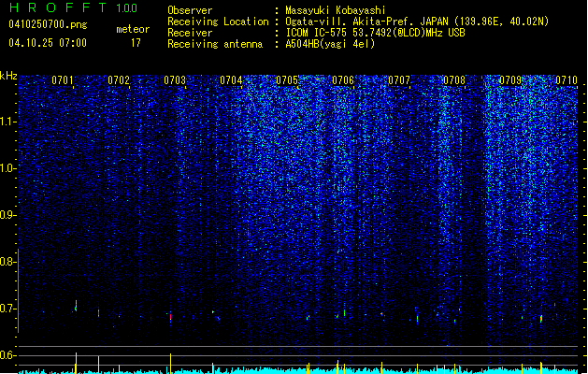Click the Receiving antenna label
Image resolution: width=588 pixels, height=374 pixels.
tap(215, 44)
